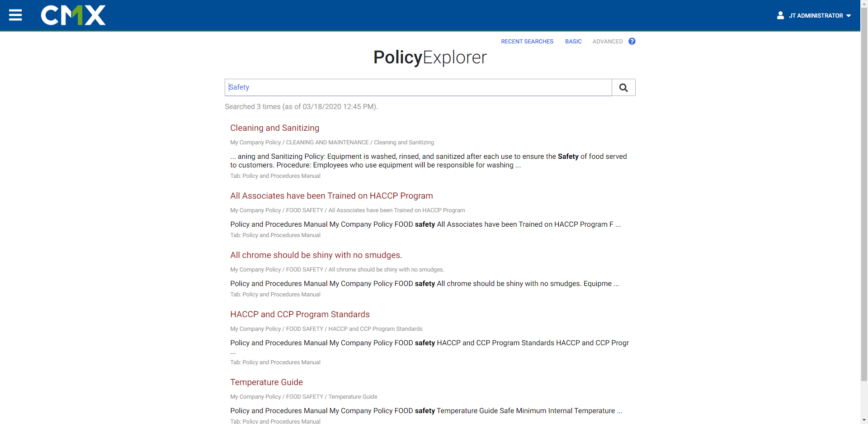This screenshot has height=424, width=868.
Task: Run search with magnifying glass button
Action: point(623,87)
